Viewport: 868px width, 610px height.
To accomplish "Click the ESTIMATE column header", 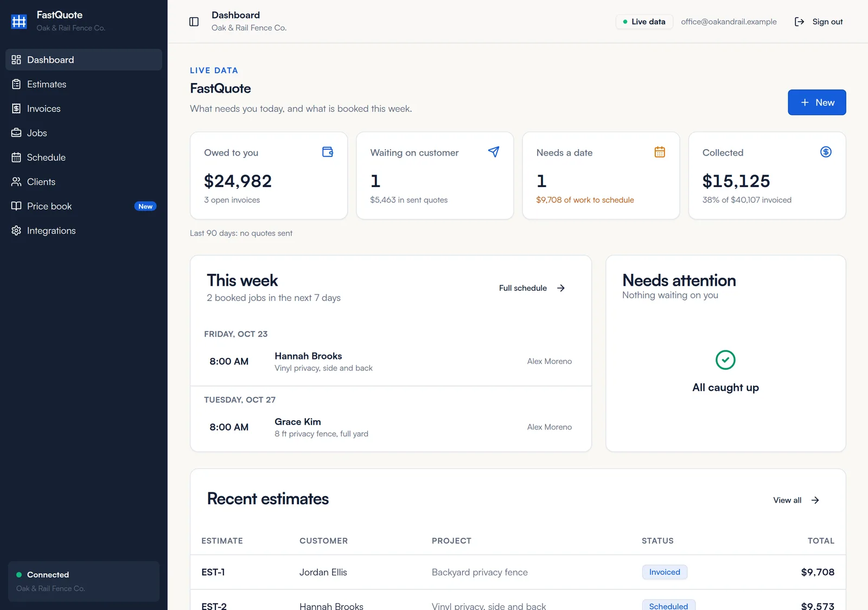I will click(222, 541).
